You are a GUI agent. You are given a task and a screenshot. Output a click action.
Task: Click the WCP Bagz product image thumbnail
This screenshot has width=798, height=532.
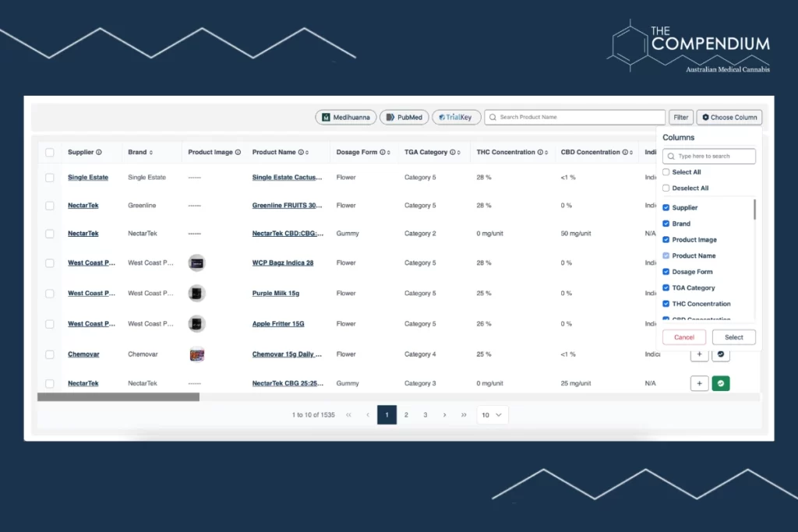coord(196,262)
